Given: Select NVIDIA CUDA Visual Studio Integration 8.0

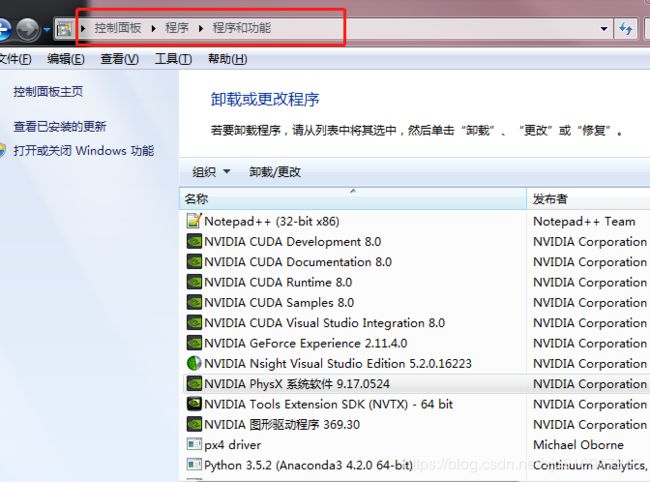Looking at the screenshot, I should (x=415, y=322).
